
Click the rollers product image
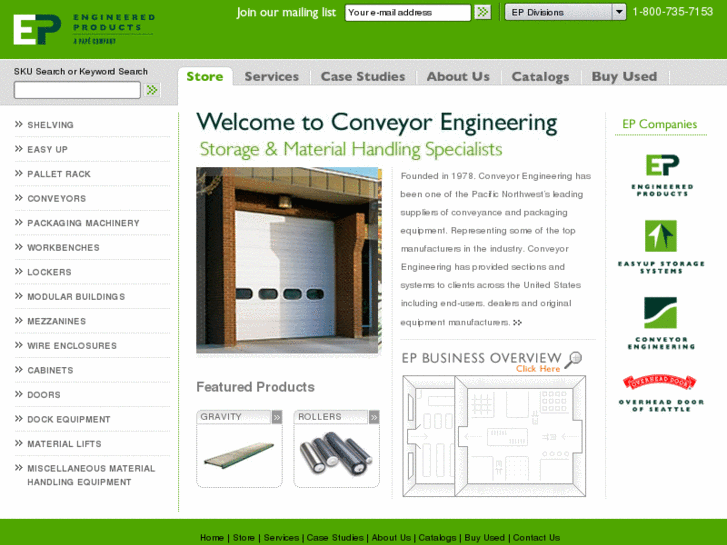tap(336, 453)
